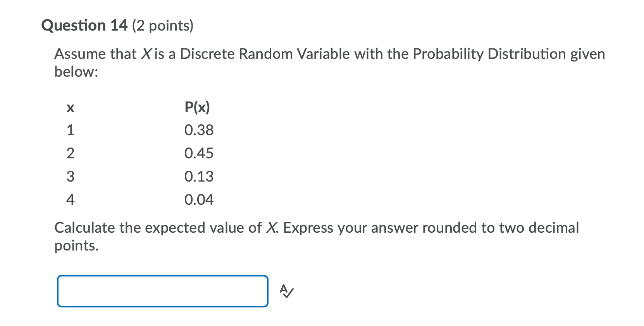This screenshot has height=326, width=644.
Task: Click the spell check icon beside the answer box
Action: (x=286, y=291)
